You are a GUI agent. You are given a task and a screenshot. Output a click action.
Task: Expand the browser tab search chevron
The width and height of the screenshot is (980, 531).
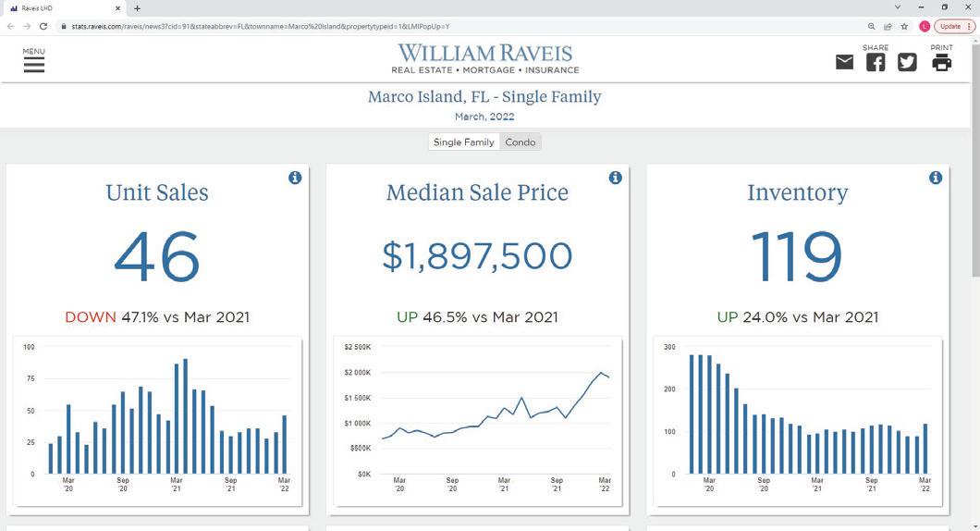click(897, 7)
